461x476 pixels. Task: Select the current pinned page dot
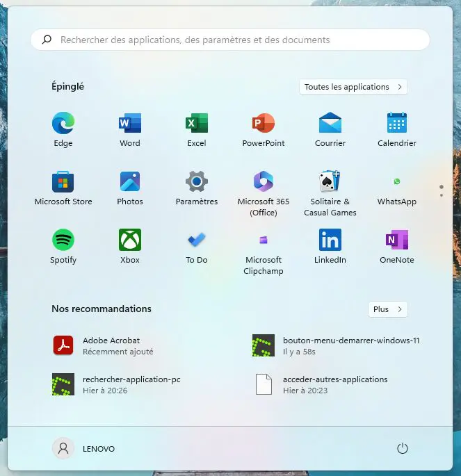(x=442, y=187)
